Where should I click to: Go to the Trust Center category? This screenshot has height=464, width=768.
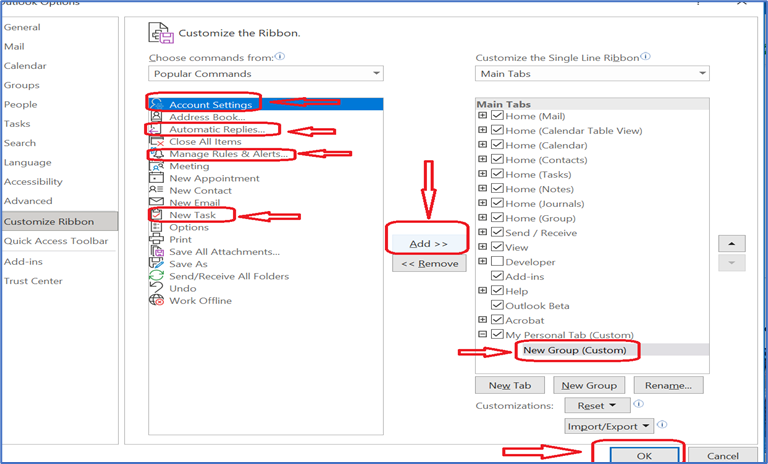point(33,281)
